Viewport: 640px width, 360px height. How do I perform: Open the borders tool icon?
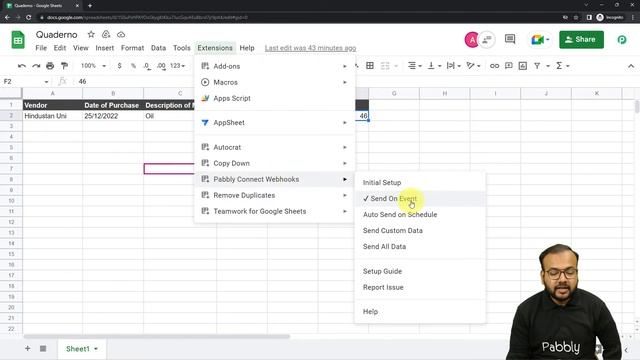click(x=370, y=66)
